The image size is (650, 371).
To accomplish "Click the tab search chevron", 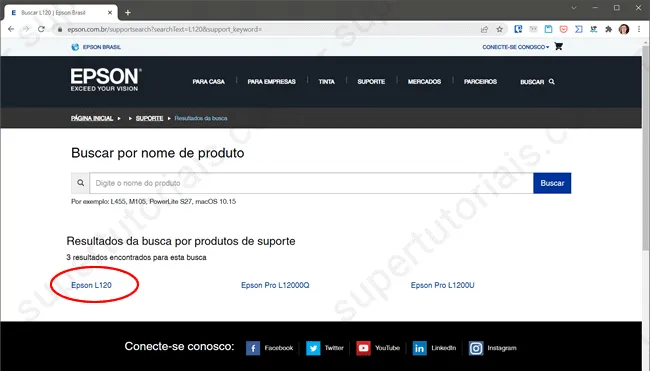I will [574, 8].
